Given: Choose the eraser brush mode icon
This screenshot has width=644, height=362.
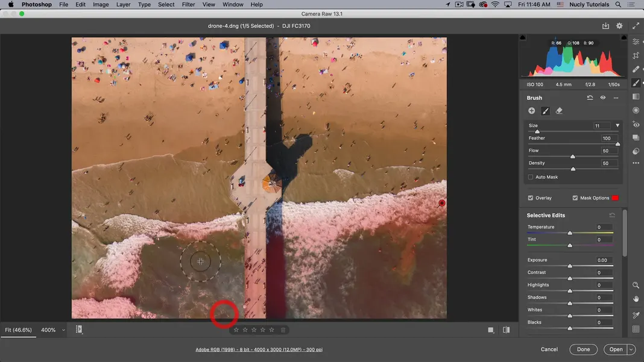Looking at the screenshot, I should pos(559,111).
